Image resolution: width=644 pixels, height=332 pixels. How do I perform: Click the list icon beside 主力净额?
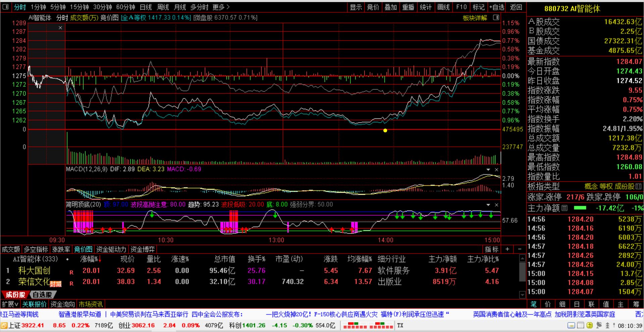[565, 208]
